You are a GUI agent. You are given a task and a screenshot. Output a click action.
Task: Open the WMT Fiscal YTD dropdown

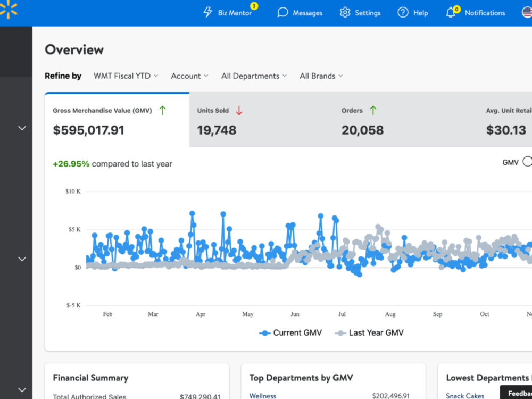[x=126, y=76]
